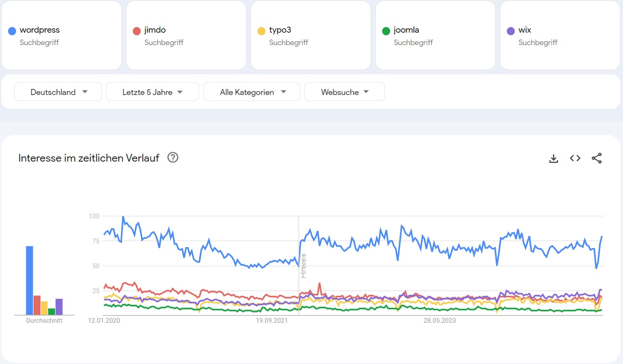The height and width of the screenshot is (364, 623).
Task: Open help icon next to chart title
Action: click(173, 158)
